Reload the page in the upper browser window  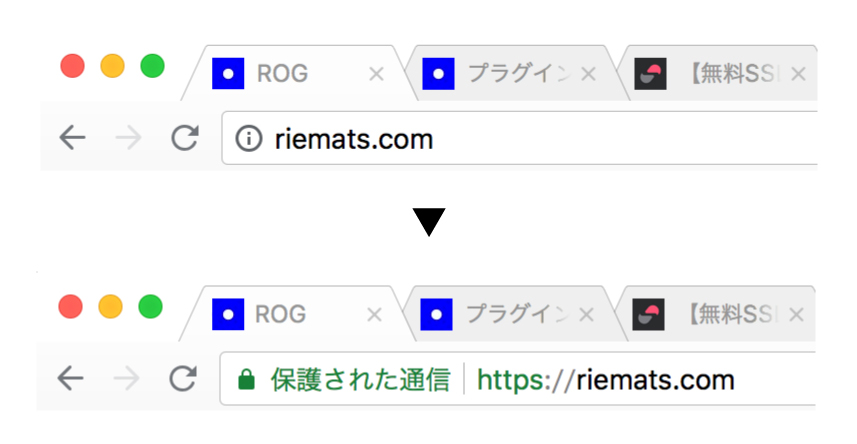185,138
